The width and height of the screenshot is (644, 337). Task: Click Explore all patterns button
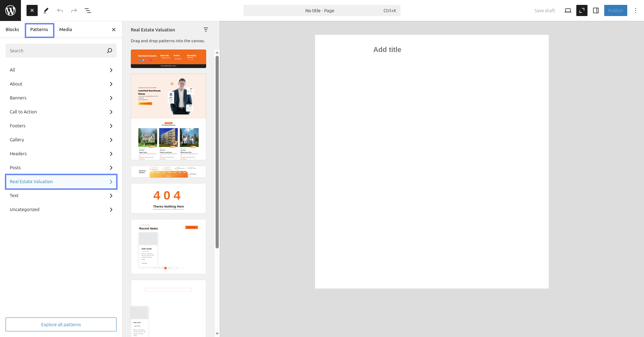(x=61, y=324)
